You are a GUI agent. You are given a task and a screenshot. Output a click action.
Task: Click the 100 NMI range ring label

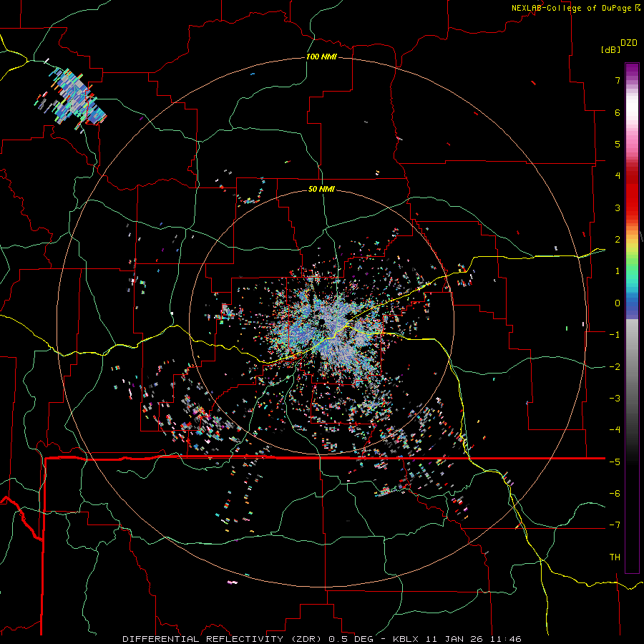click(x=321, y=57)
